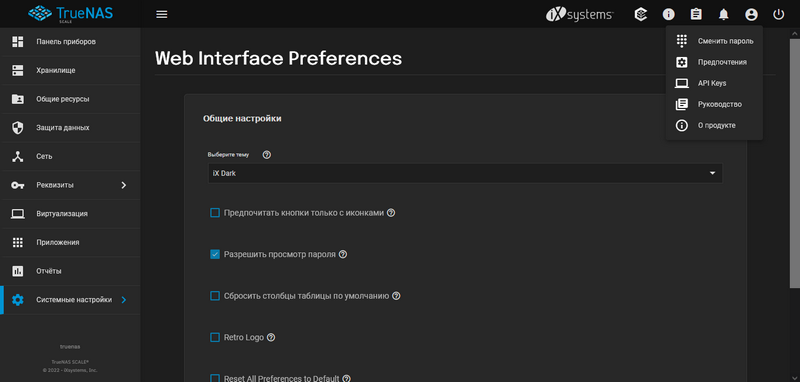Screen dimensions: 800x382
Task: Toggle the hamburger sidebar menu icon
Action: pyautogui.click(x=162, y=14)
